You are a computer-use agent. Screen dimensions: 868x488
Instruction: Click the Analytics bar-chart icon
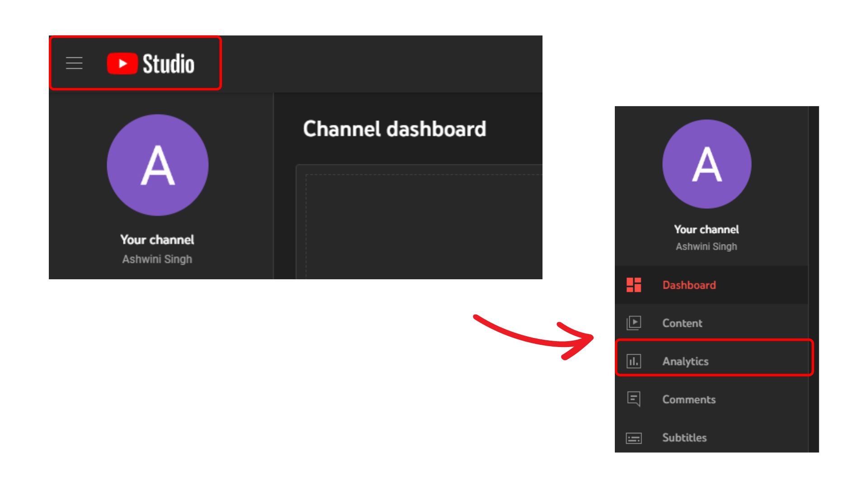pos(633,361)
